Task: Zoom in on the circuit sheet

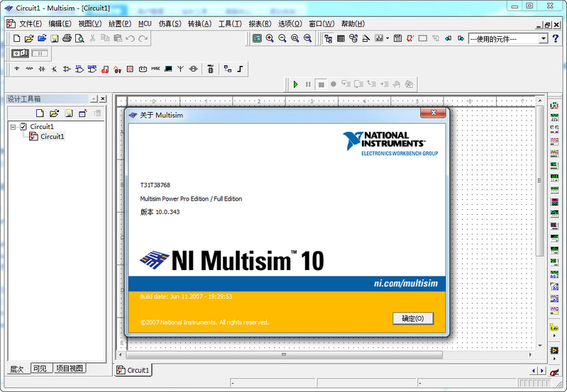Action: [270, 38]
